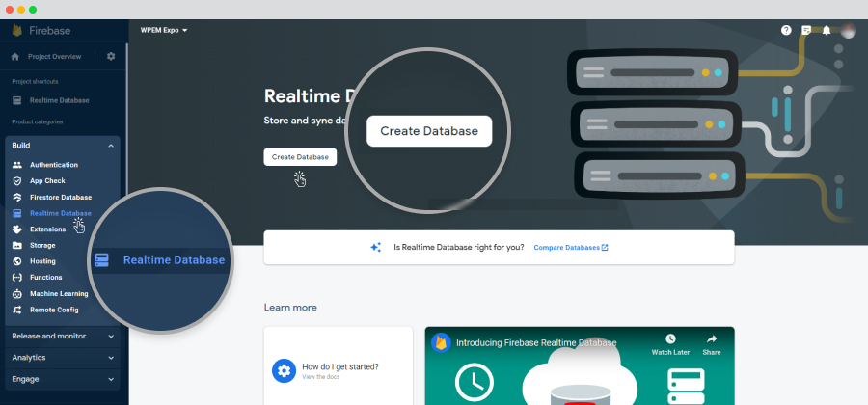Open the Compare Databases link
Screen dimensions: 868x405
(571, 247)
